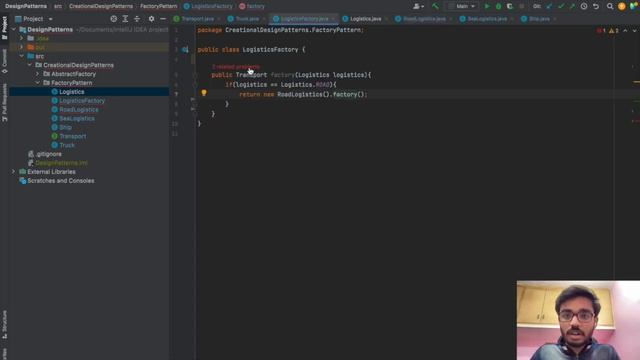Click Expand All icon in Project panel
This screenshot has width=640, height=360.
(x=125, y=19)
